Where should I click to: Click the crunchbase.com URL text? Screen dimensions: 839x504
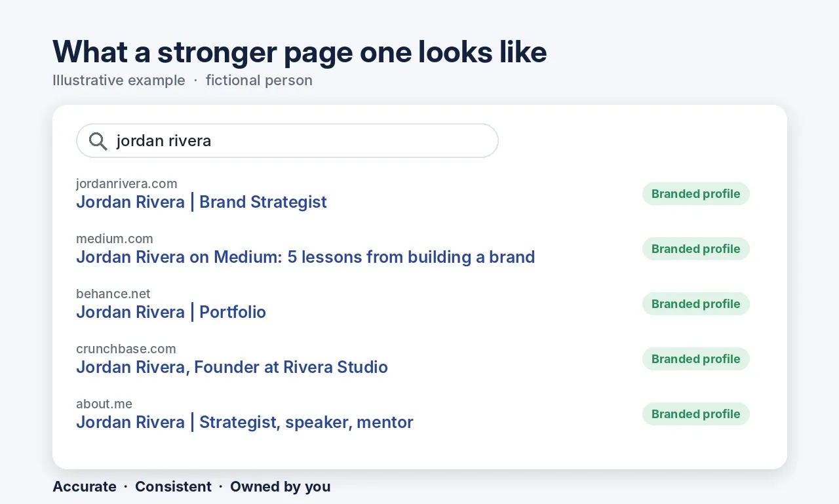click(126, 349)
